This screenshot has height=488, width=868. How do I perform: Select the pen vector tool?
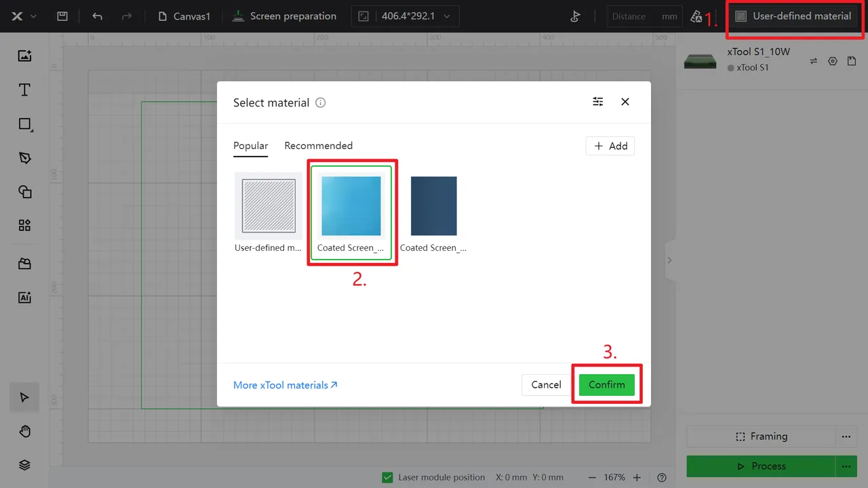tap(24, 158)
